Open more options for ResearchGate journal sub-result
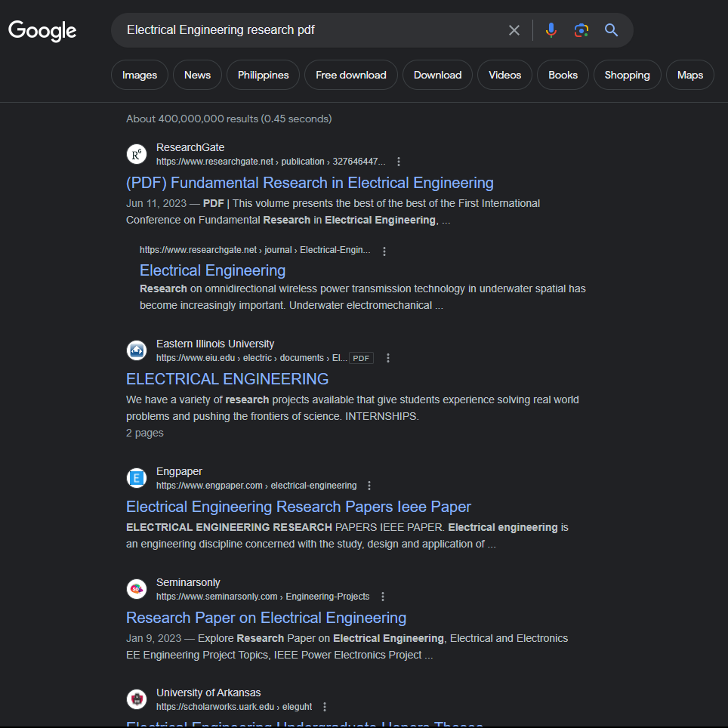728x728 pixels. [x=384, y=251]
